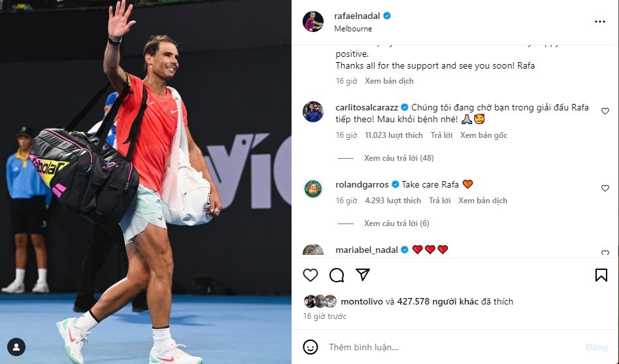
Task: Reply to carlitosalcarazz comment
Action: coord(441,135)
